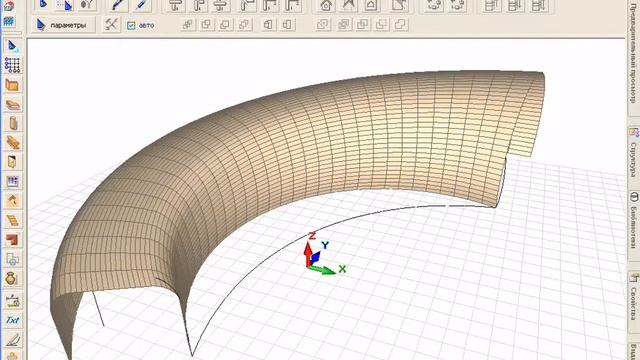Screen dimensions: 640x360
Task: Select the ladder-shaped icon
Action: click(x=13, y=220)
